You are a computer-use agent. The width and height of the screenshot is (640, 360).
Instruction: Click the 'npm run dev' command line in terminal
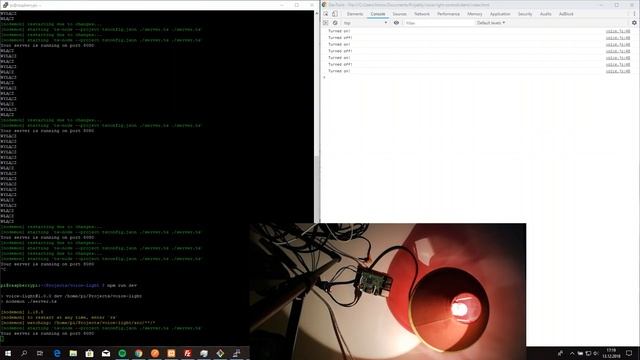tap(69, 285)
